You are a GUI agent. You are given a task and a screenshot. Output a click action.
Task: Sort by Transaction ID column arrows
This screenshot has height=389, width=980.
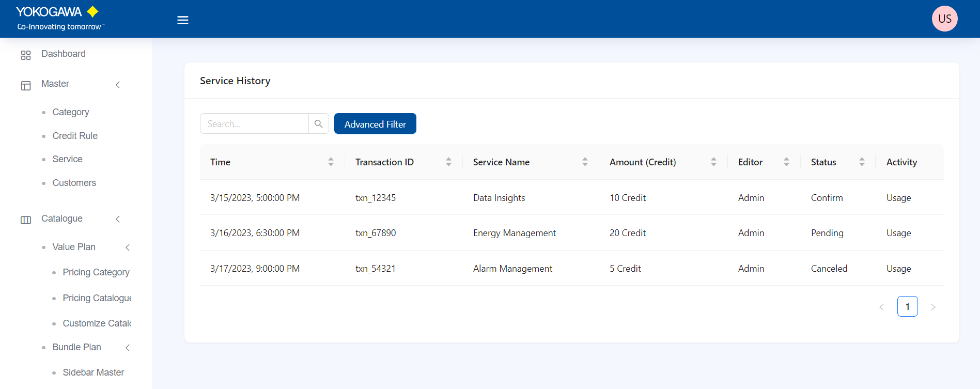coord(448,162)
